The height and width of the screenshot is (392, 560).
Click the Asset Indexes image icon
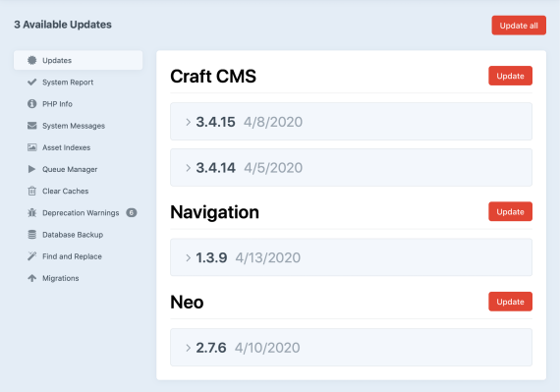coord(32,147)
